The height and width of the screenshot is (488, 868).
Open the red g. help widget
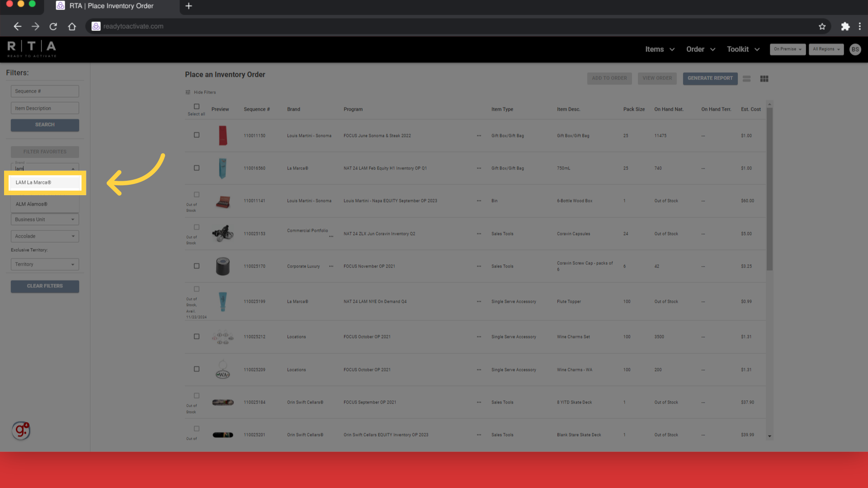pyautogui.click(x=21, y=430)
